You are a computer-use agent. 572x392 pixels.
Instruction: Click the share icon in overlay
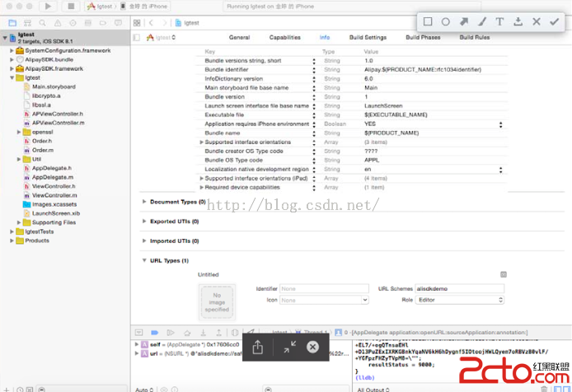click(x=257, y=348)
